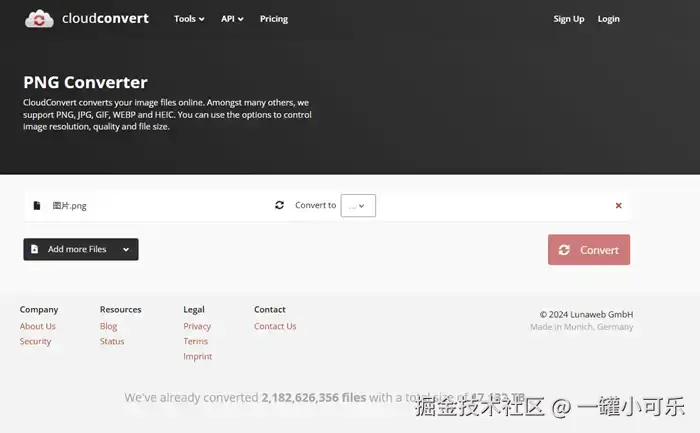Open the About Us link

pyautogui.click(x=38, y=326)
